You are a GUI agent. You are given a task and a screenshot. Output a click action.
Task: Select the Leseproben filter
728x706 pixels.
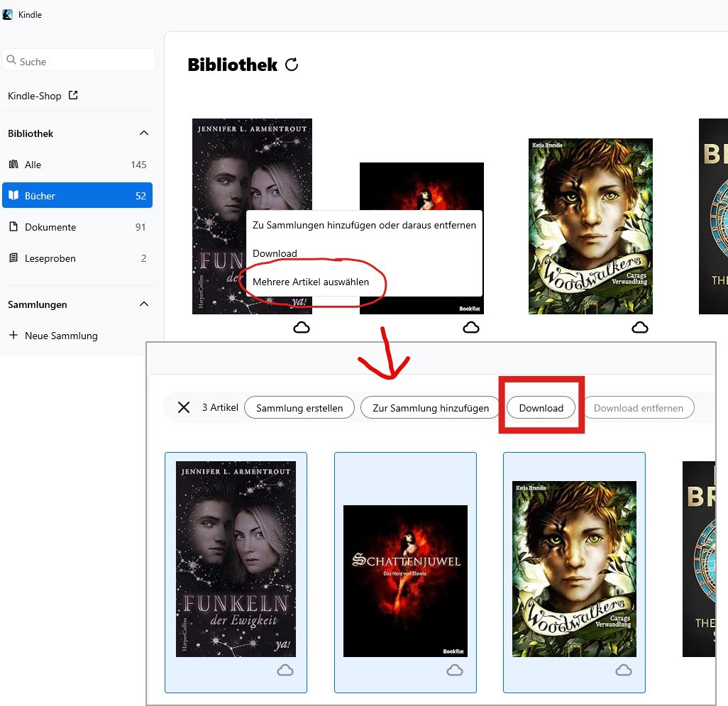tap(77, 258)
